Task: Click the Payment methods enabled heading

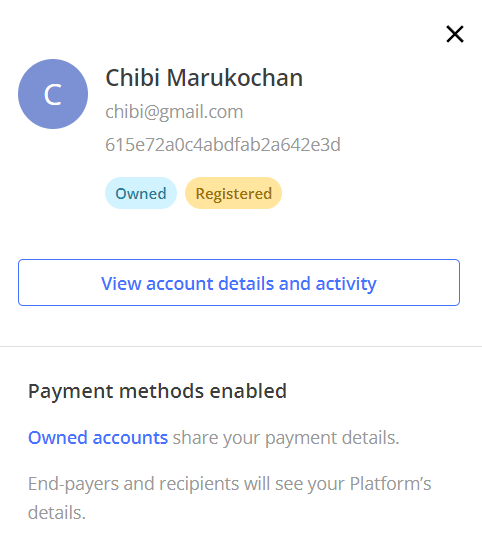Action: 157,391
